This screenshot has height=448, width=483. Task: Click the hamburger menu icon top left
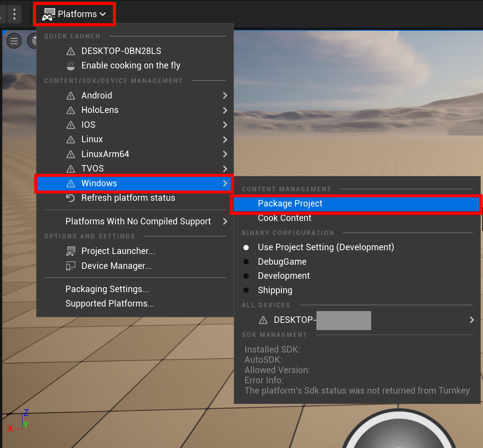coord(14,41)
